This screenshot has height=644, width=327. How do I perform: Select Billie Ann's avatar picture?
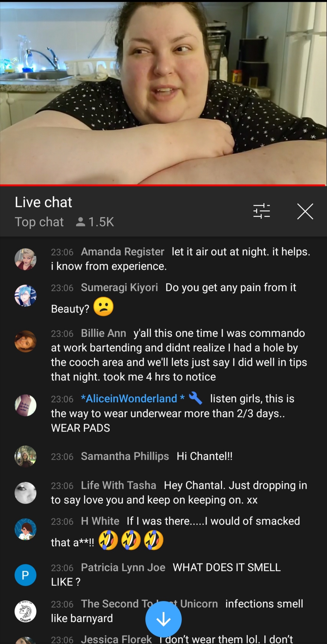[25, 341]
